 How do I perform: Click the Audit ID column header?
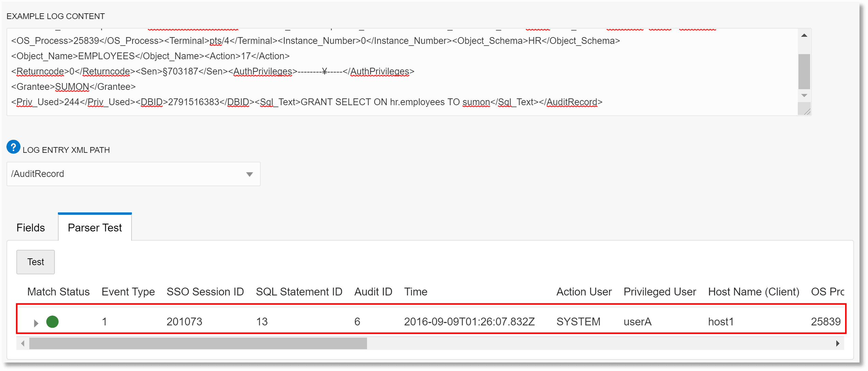coord(373,292)
